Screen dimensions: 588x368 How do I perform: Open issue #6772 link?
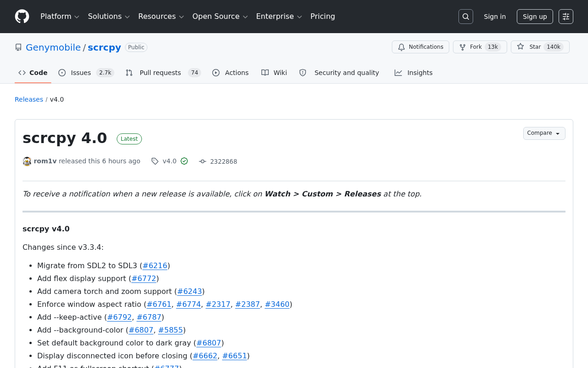(x=144, y=278)
